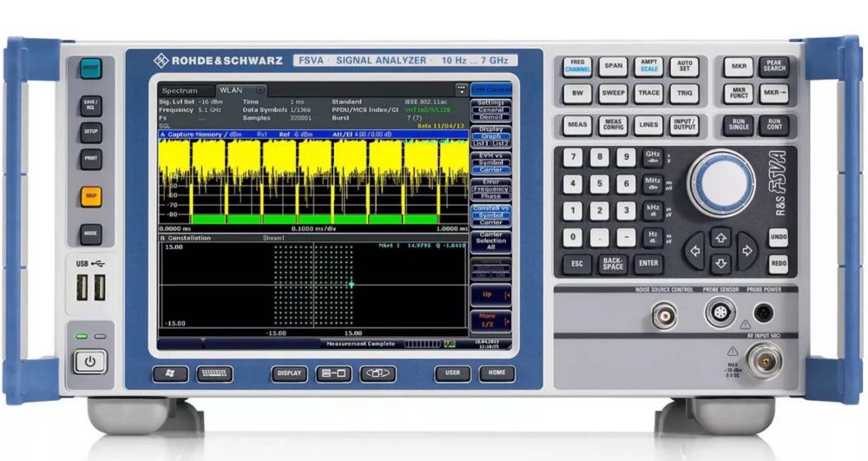
Task: Click the FREQ CHANNEL key
Action: pyautogui.click(x=577, y=66)
